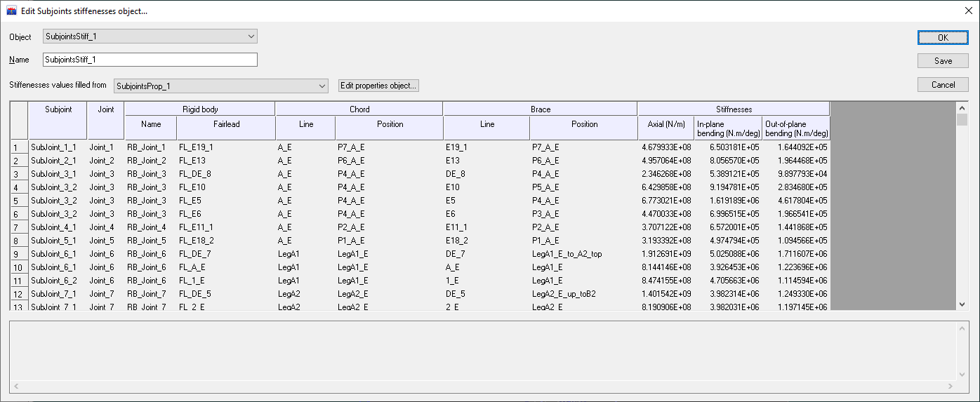Open Edit properties object dialog

[x=378, y=86]
